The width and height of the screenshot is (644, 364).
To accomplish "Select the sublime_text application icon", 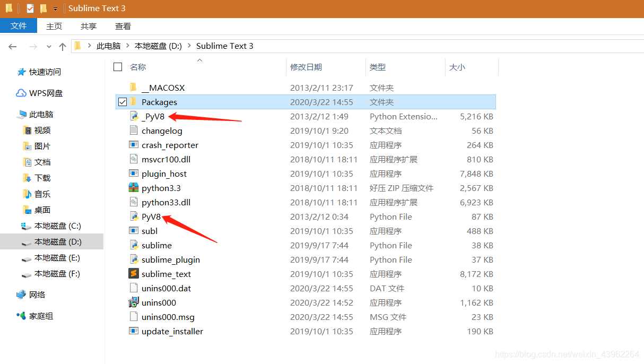I will coord(133,274).
